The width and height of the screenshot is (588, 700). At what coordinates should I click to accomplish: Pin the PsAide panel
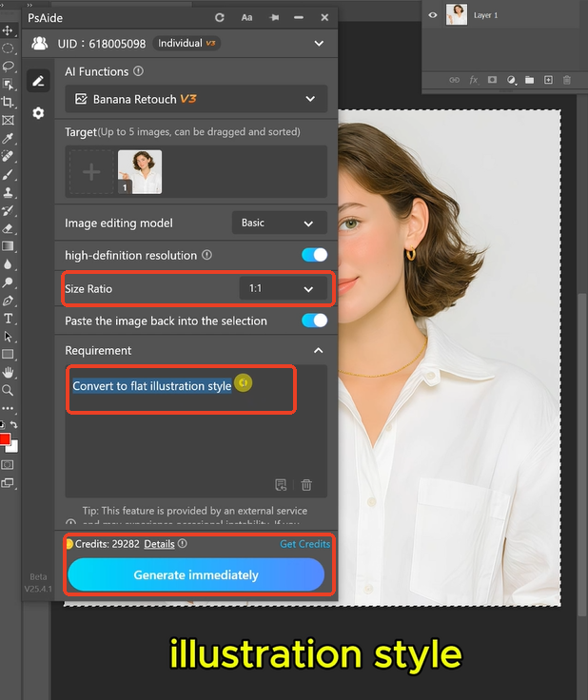[274, 17]
